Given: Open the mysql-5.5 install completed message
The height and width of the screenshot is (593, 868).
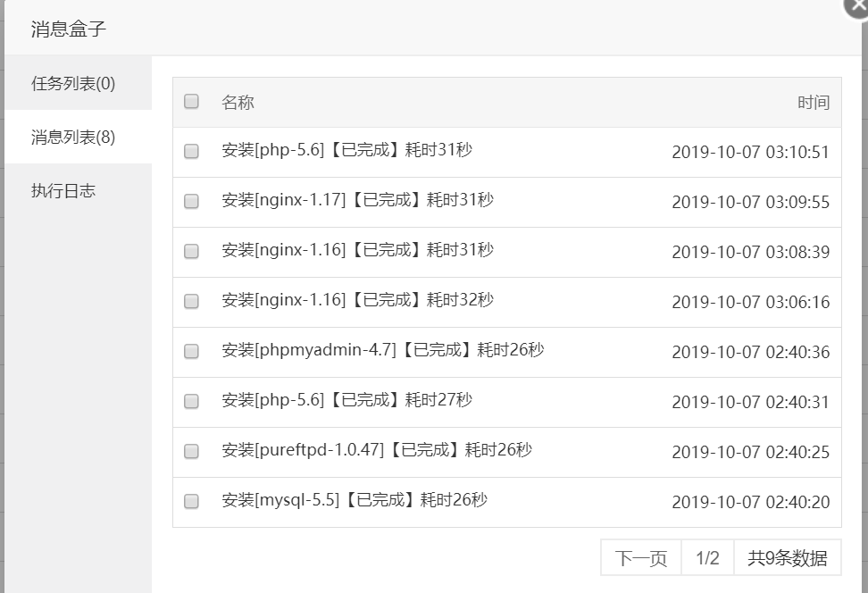Looking at the screenshot, I should 355,500.
